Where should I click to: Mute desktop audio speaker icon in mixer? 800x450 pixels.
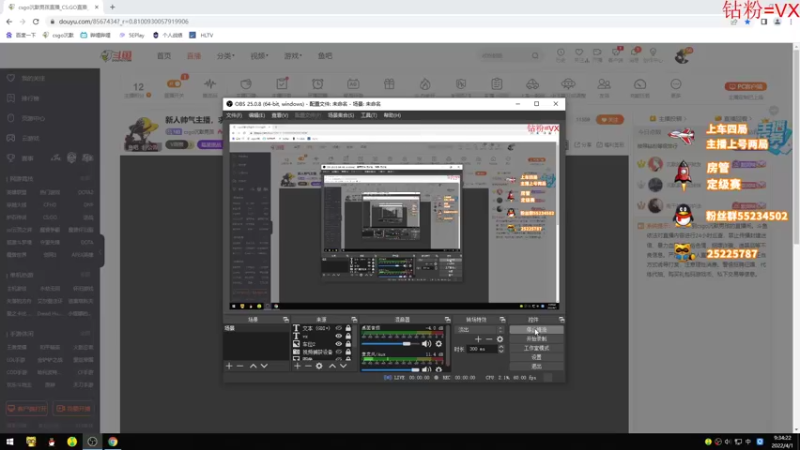(x=427, y=344)
